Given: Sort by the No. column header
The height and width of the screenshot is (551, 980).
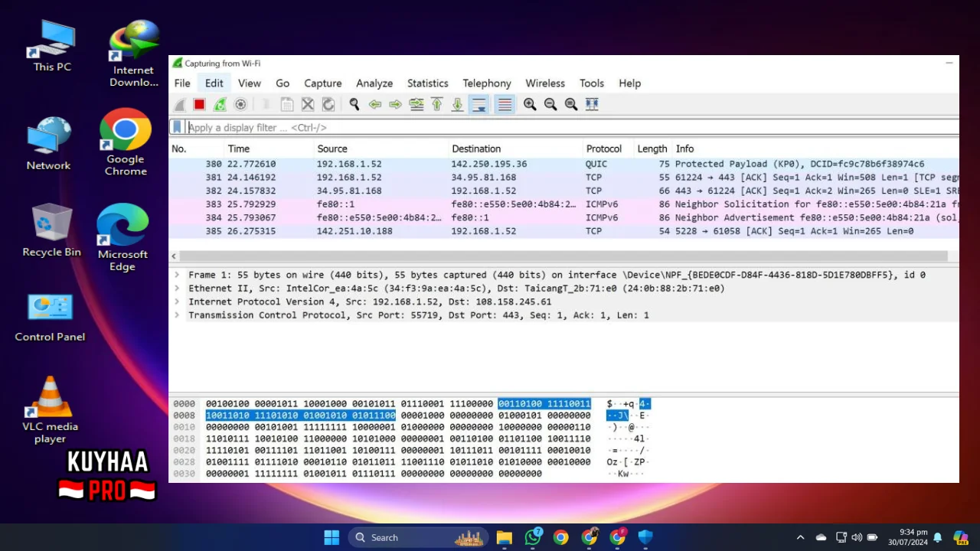Looking at the screenshot, I should pyautogui.click(x=196, y=148).
